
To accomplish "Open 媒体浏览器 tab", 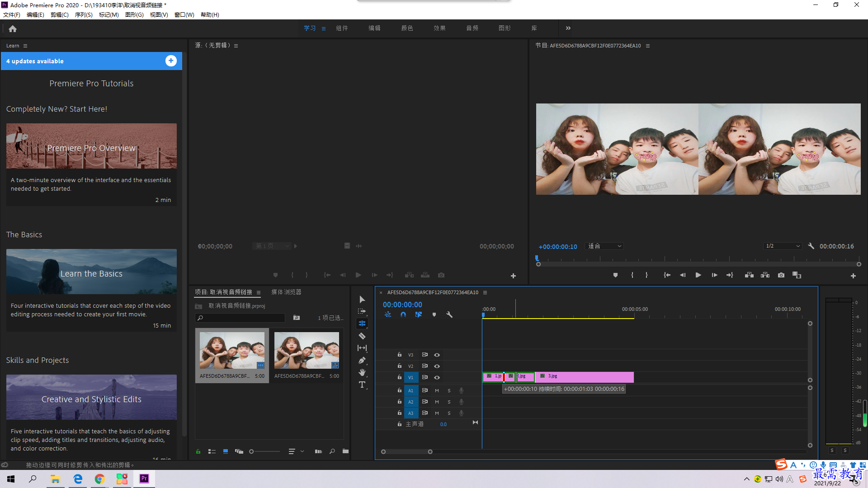I will pyautogui.click(x=286, y=292).
